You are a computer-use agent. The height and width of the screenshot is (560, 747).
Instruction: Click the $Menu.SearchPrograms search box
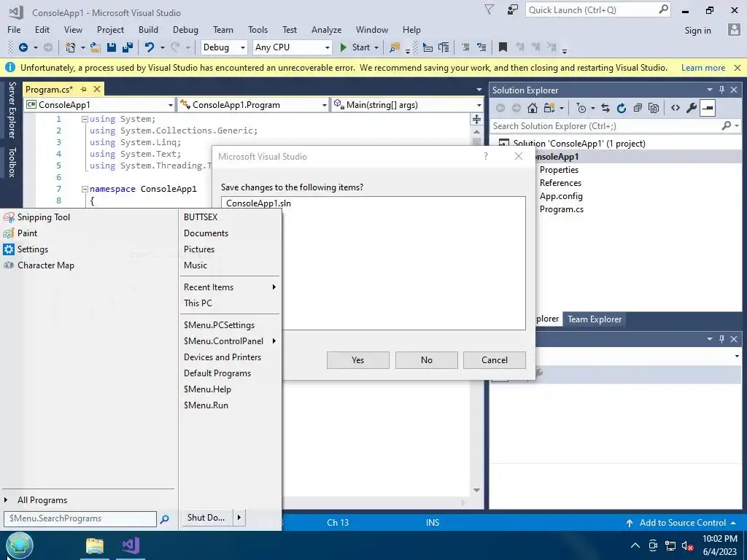[x=80, y=518]
